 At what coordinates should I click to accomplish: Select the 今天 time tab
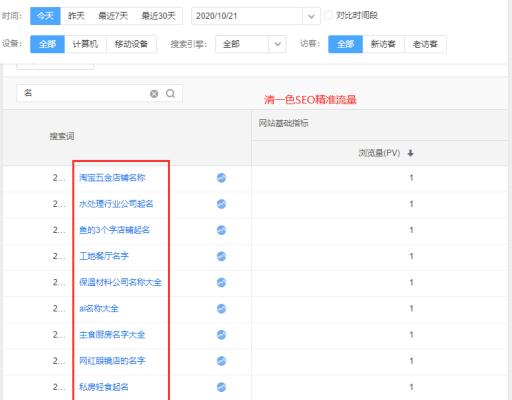(45, 16)
